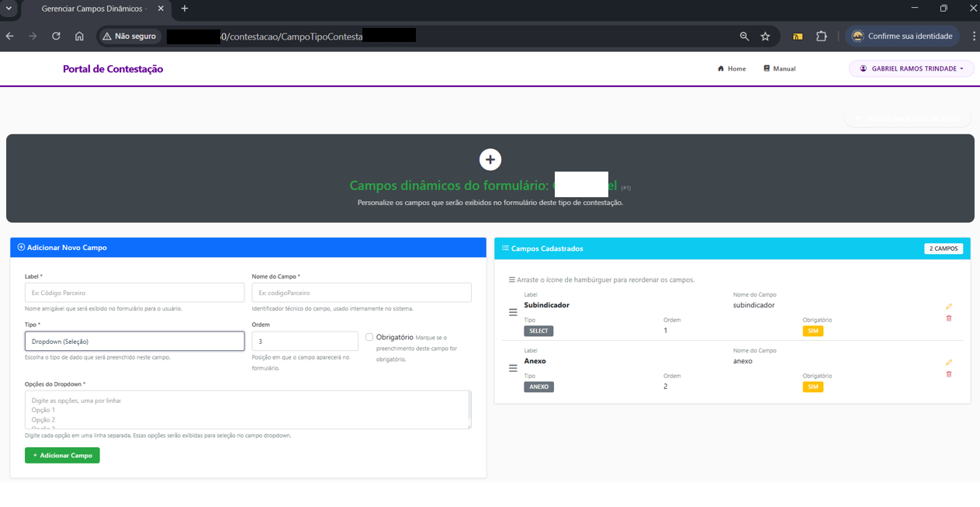Open the Tipo dropdown showing Dropdown (Seleção)
The height and width of the screenshot is (507, 980).
pos(134,340)
